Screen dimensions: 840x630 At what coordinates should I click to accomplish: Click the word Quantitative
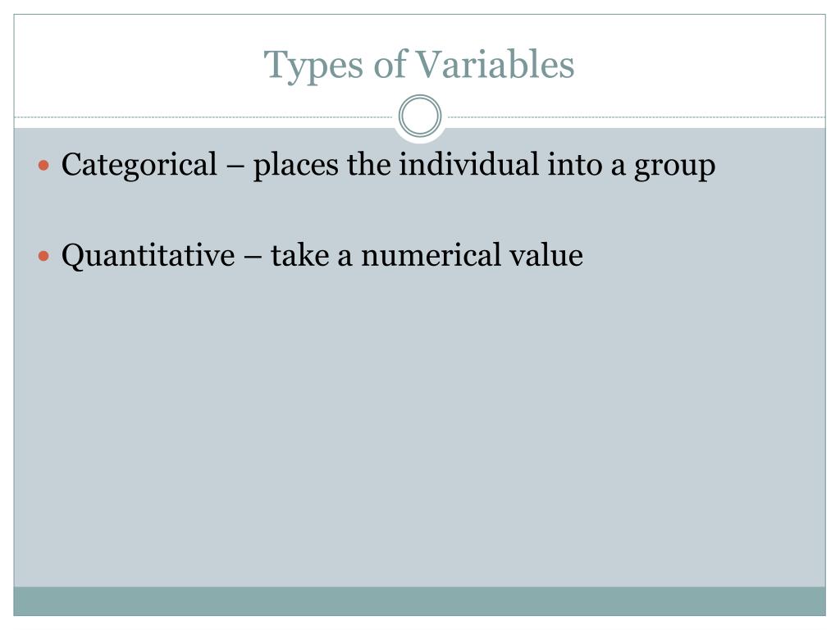[148, 256]
